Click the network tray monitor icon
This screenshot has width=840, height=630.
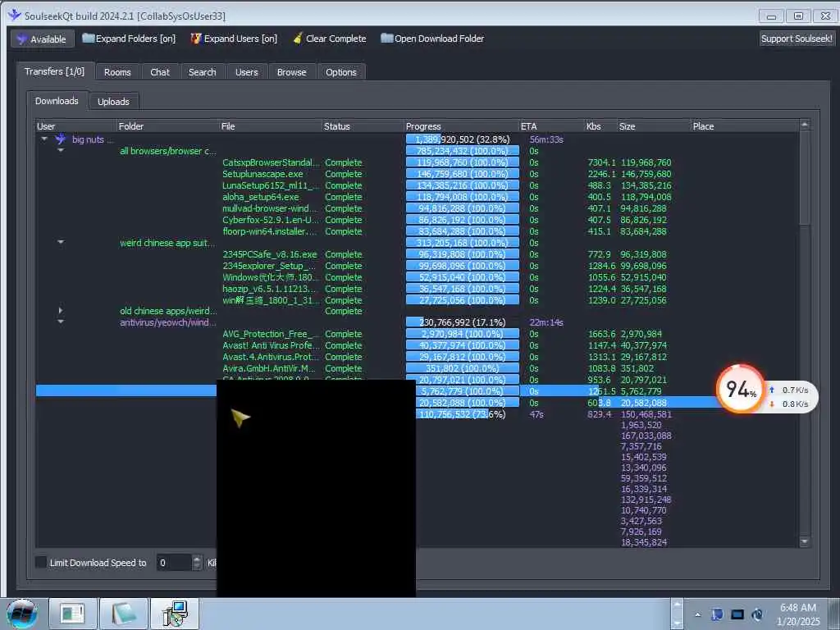737,614
